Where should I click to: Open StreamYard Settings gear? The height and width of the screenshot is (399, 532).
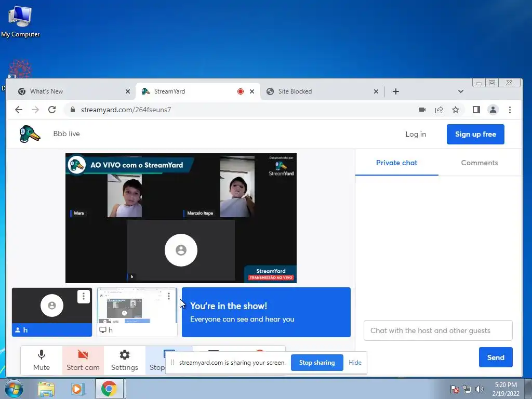point(125,361)
